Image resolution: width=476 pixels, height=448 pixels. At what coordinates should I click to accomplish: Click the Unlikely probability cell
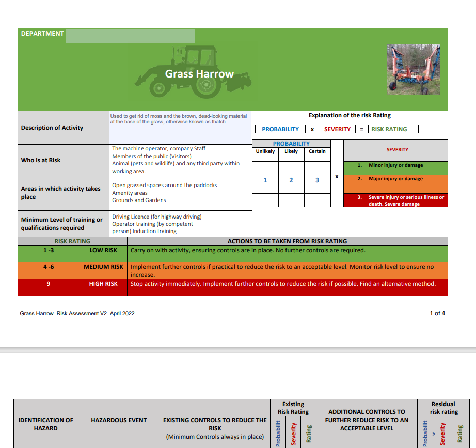tap(265, 151)
